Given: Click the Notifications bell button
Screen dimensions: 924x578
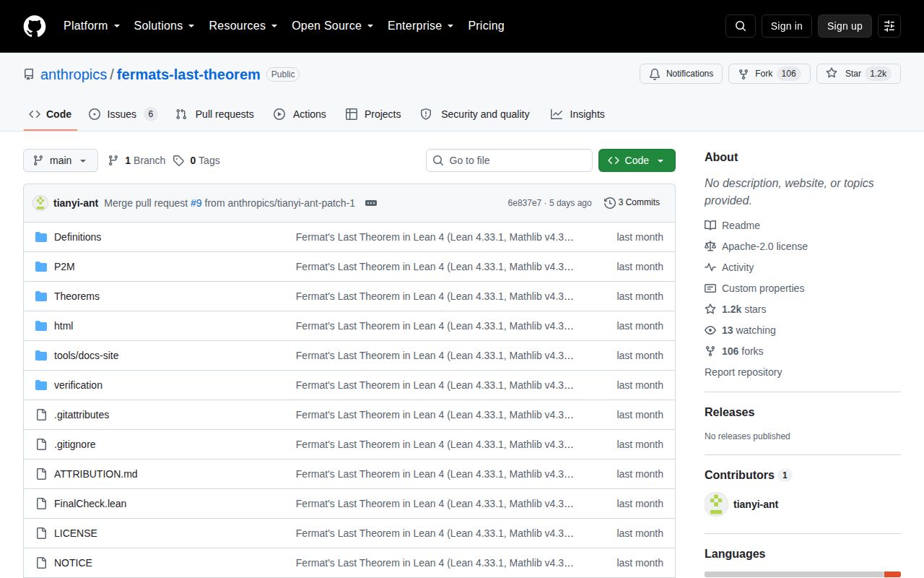Looking at the screenshot, I should point(681,74).
